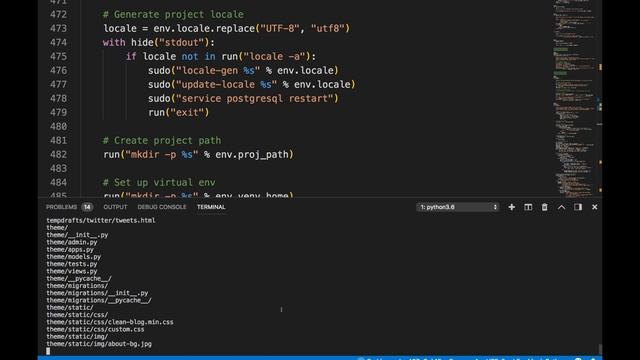Click 'theme/models.py' in terminal output
The image size is (640, 360).
coord(73,257)
